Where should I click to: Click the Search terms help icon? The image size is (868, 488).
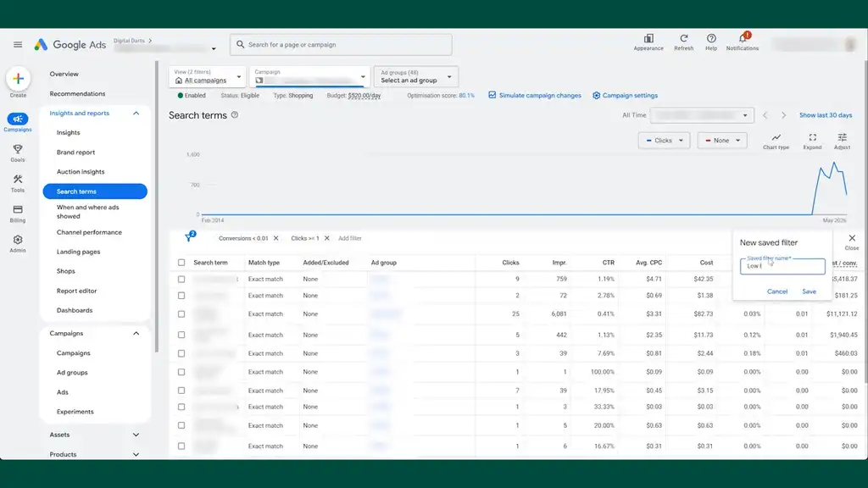235,115
